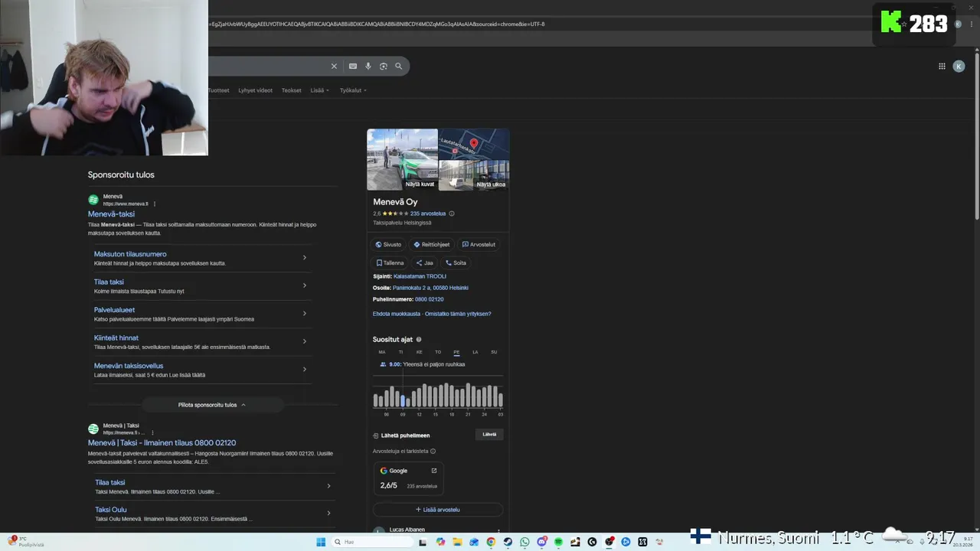This screenshot has width=980, height=551.
Task: Click the Lähetä send-to-phone button
Action: [x=489, y=435]
